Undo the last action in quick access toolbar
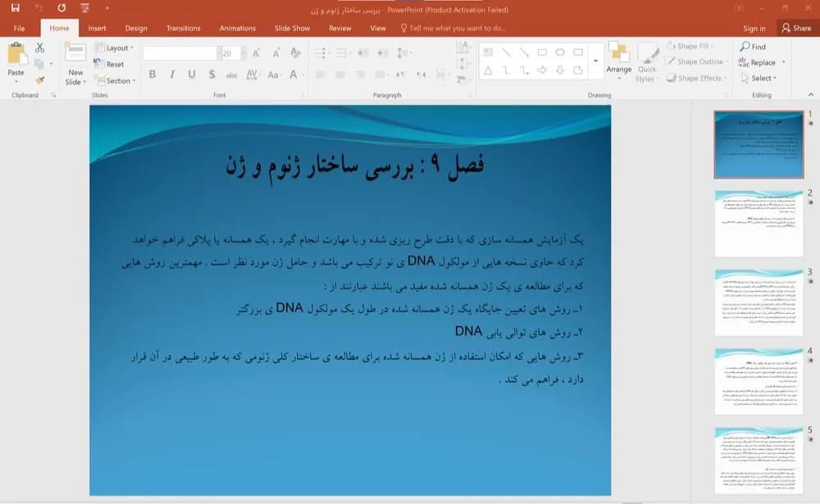This screenshot has width=820, height=504. (39, 8)
